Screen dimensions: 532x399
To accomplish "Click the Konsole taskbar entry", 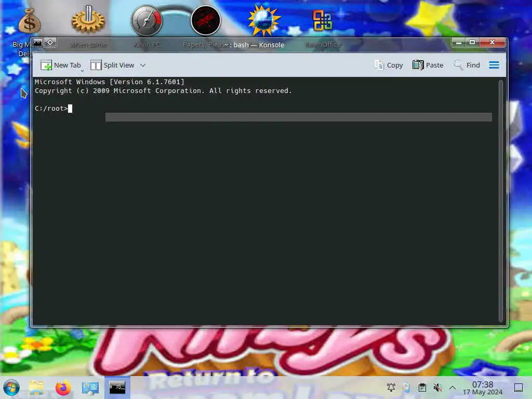I will [117, 387].
